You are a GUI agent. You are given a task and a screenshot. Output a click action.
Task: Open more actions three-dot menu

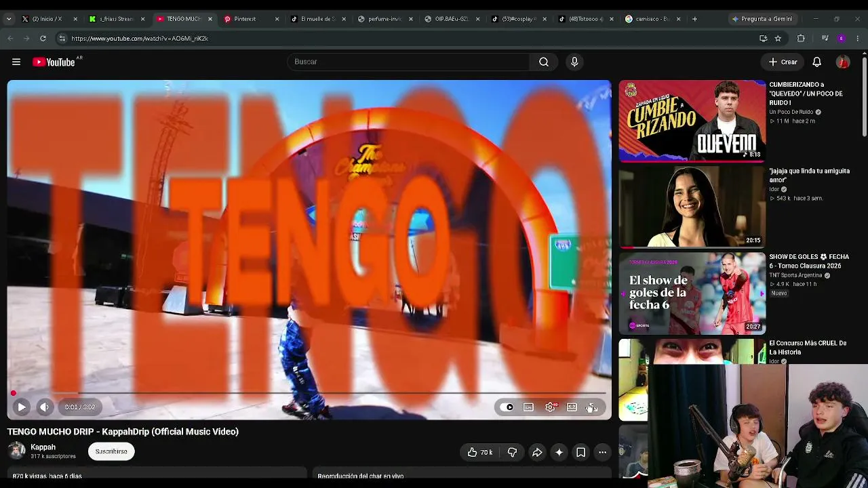point(602,452)
